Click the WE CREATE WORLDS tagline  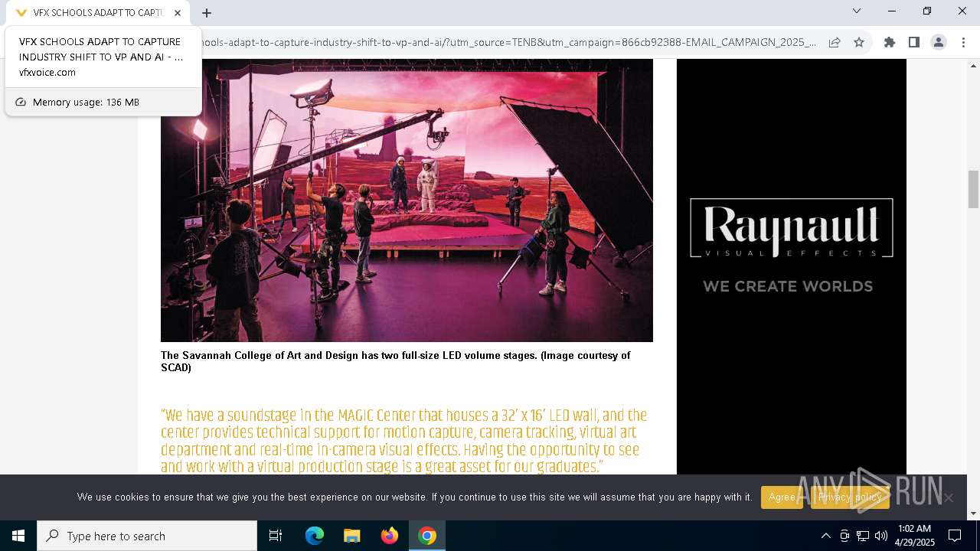[788, 286]
